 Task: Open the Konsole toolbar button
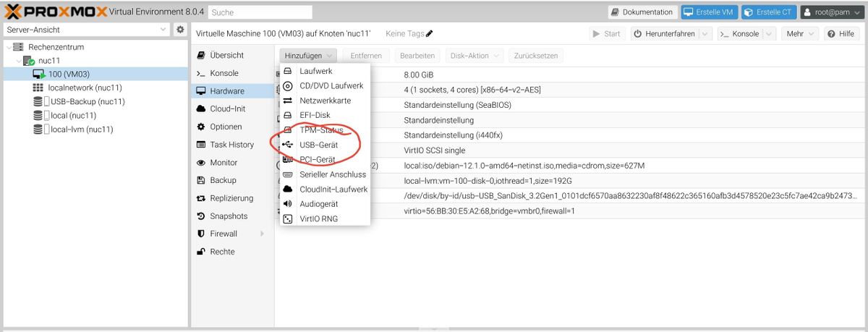pyautogui.click(x=739, y=33)
